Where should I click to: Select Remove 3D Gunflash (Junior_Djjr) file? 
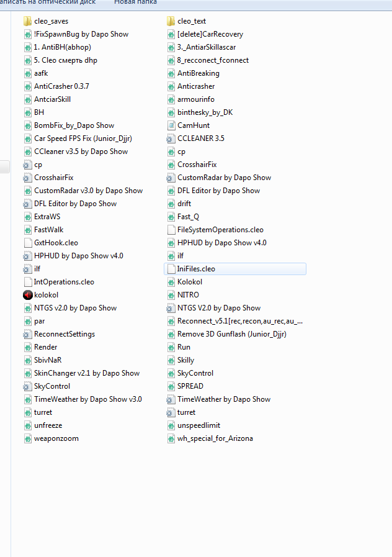click(231, 334)
